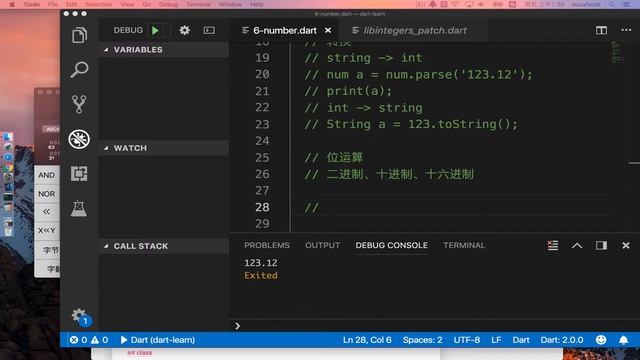This screenshot has height=360, width=640.
Task: Open the Test flask view
Action: click(x=79, y=208)
